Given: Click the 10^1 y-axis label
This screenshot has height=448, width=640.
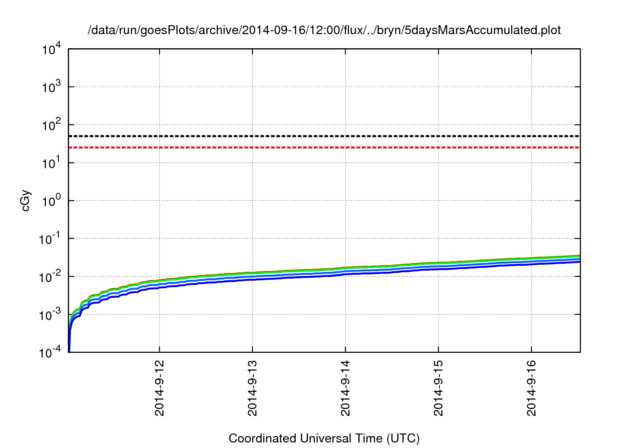Looking at the screenshot, I should 51,163.
